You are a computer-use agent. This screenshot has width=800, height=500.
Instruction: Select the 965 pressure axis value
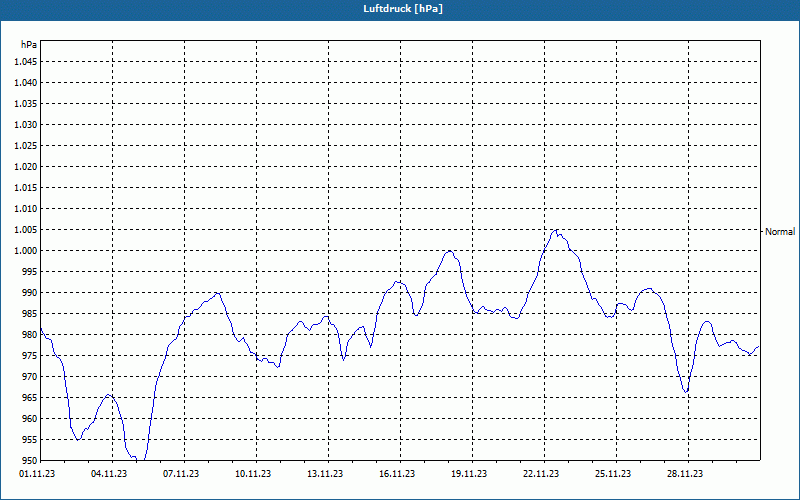[x=31, y=397]
